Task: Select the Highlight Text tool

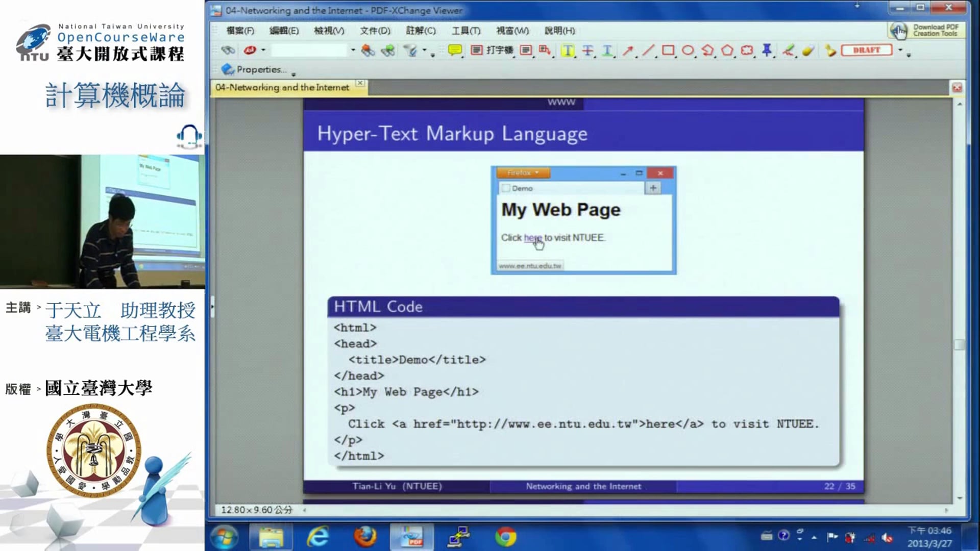Action: tap(568, 50)
